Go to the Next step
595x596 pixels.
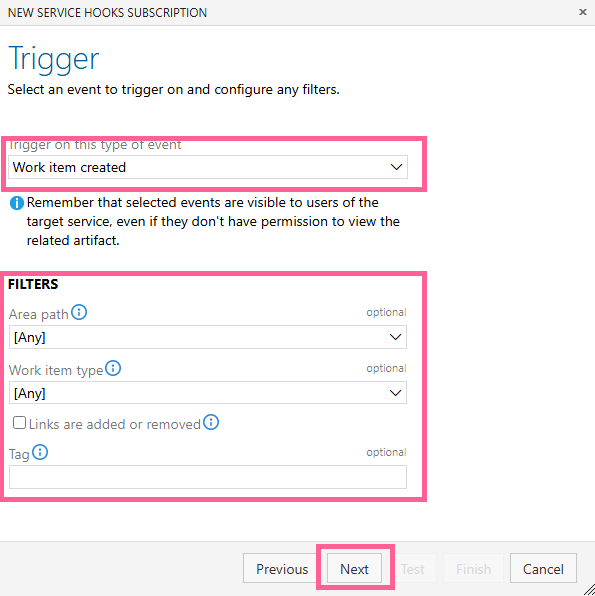[x=354, y=569]
